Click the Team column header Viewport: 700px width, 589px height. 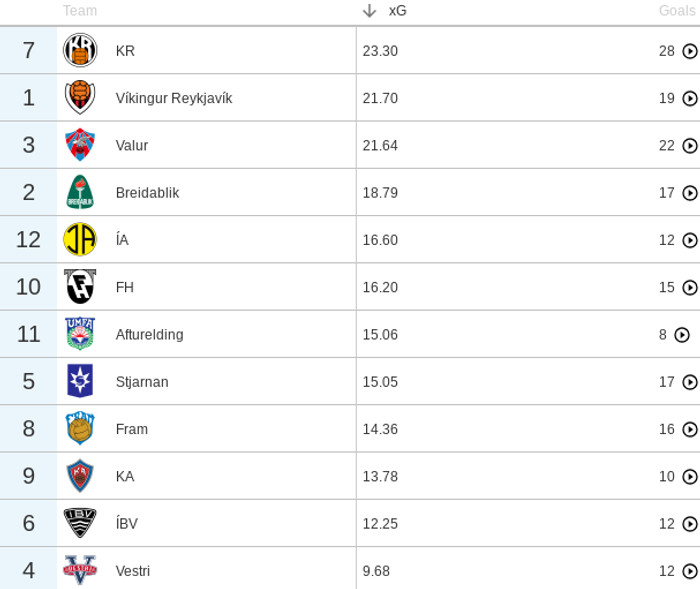coord(80,11)
